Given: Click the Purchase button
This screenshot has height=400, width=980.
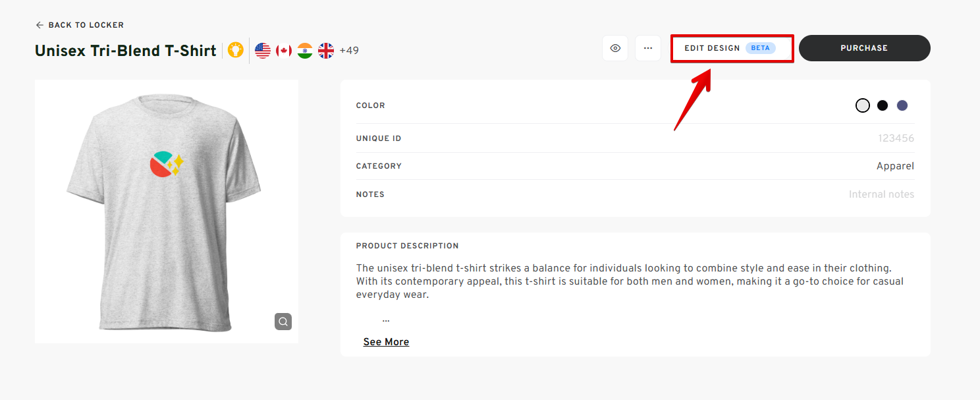Looking at the screenshot, I should (x=864, y=48).
